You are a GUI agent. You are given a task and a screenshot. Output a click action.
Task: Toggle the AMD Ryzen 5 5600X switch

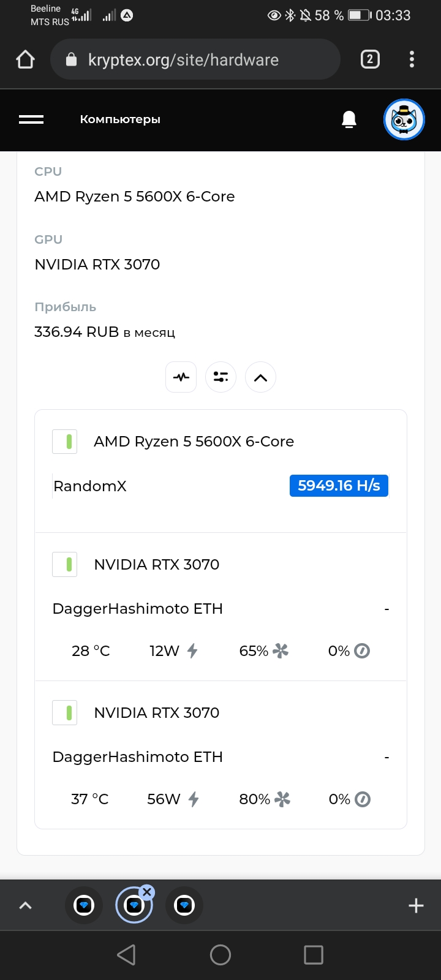click(65, 442)
